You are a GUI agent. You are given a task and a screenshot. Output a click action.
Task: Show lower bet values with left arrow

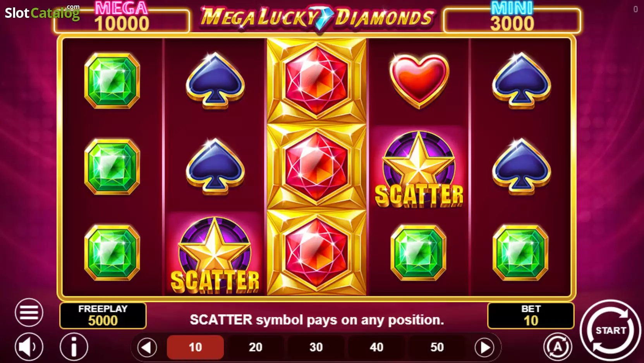(147, 348)
